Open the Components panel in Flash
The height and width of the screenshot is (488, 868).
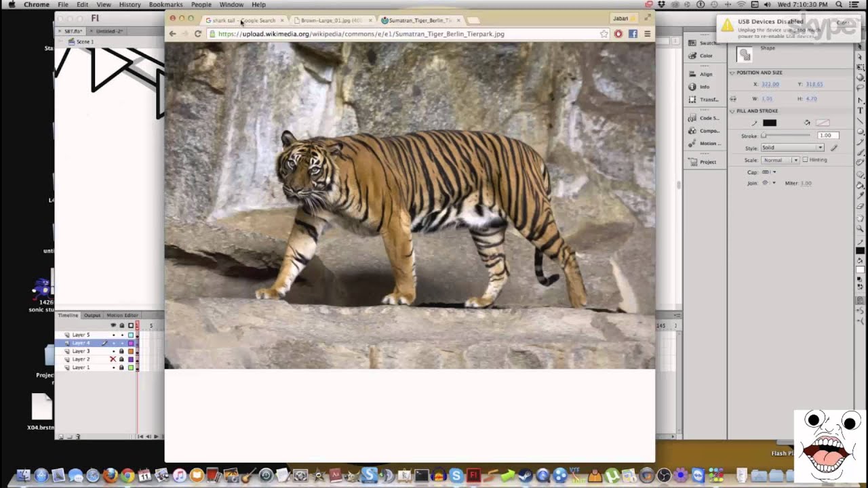pyautogui.click(x=703, y=131)
